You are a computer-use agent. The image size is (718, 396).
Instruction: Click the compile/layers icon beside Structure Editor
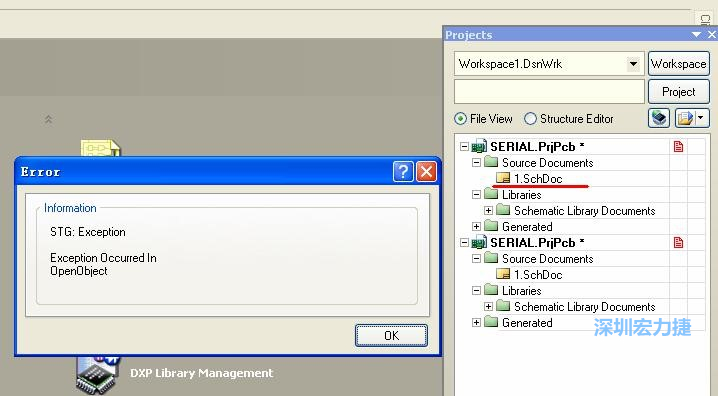click(659, 118)
